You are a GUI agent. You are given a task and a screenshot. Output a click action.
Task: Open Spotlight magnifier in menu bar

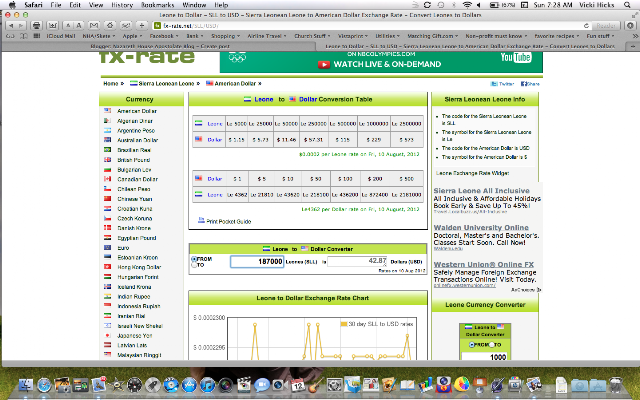(627, 5)
